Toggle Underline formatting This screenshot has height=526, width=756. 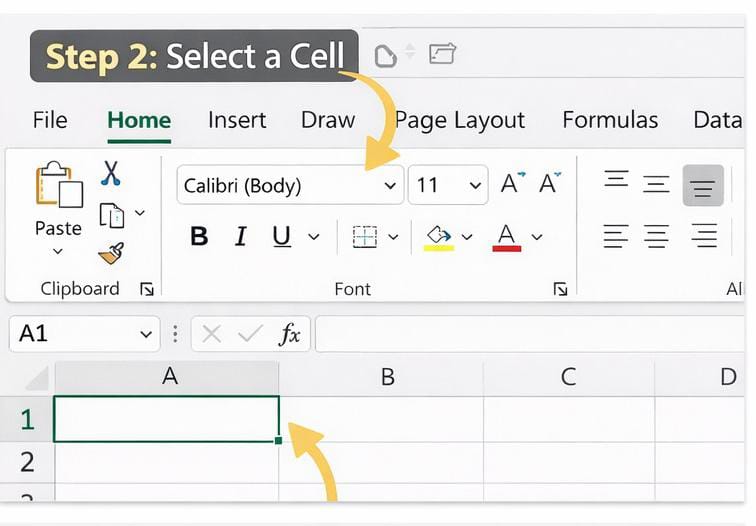[x=282, y=237]
